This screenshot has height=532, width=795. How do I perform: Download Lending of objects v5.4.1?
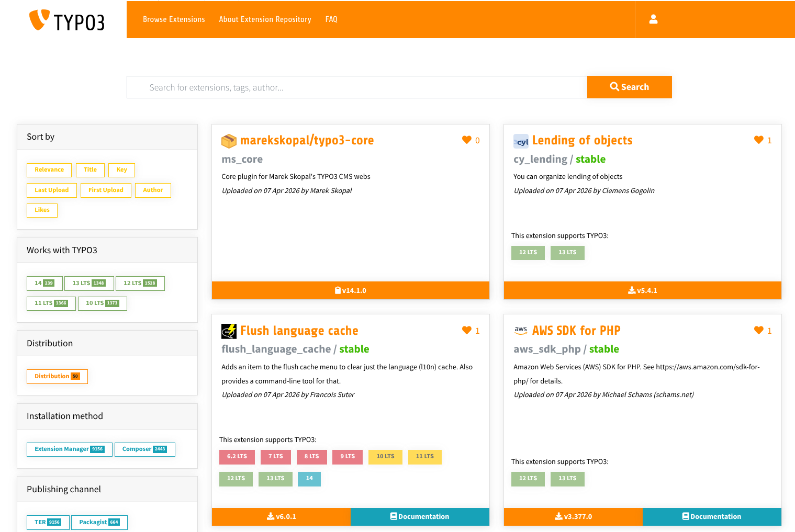643,290
